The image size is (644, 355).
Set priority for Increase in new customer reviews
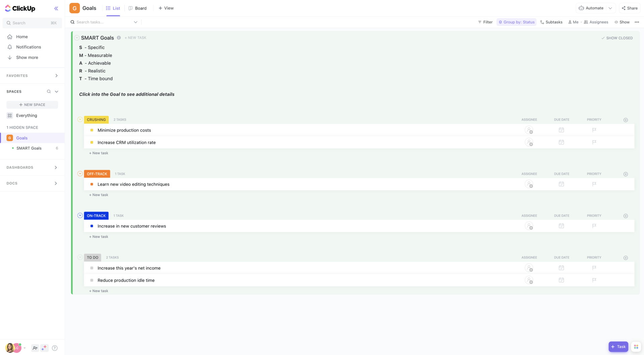(594, 226)
